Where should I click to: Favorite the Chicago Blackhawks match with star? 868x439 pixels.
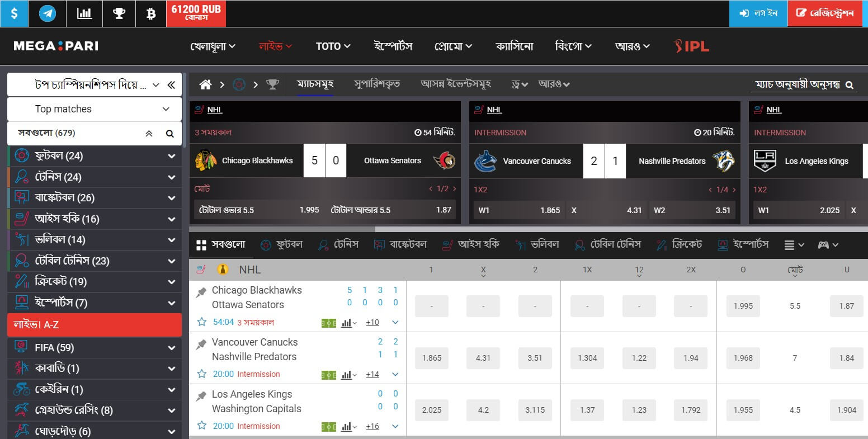202,322
